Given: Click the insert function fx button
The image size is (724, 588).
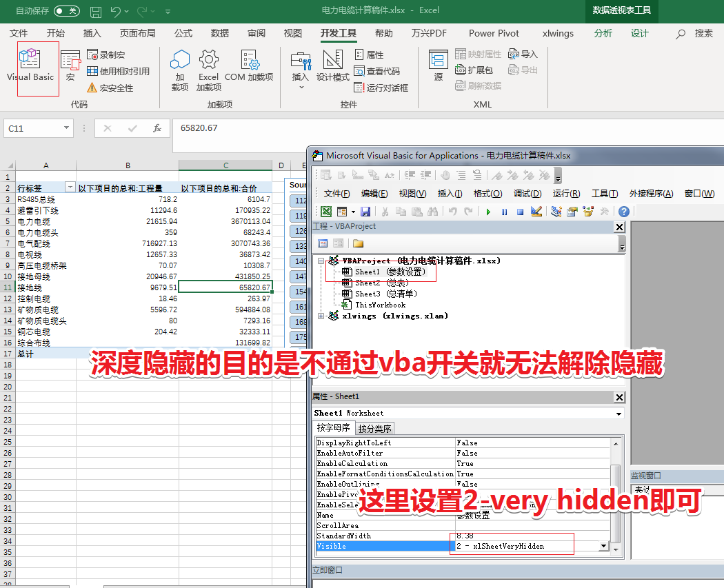Looking at the screenshot, I should point(157,128).
